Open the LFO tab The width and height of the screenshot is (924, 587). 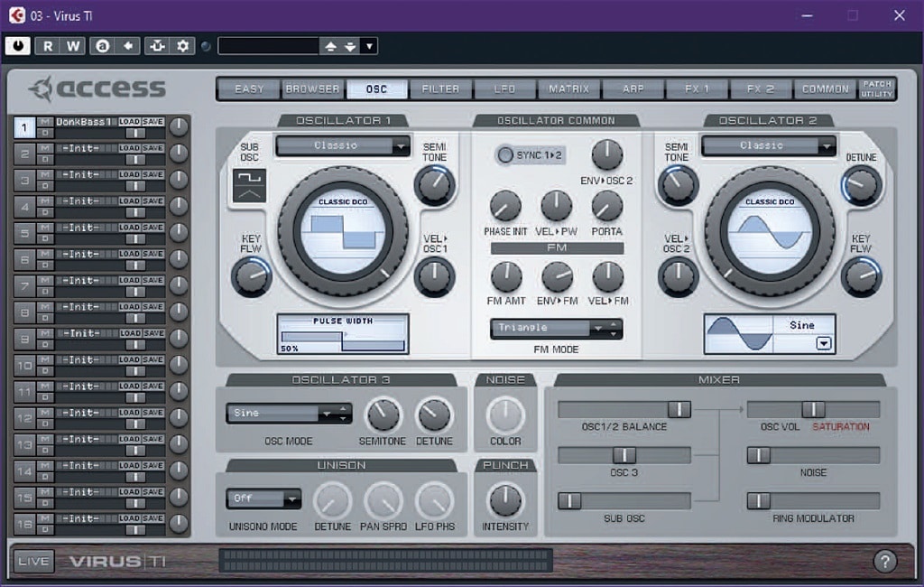coord(504,89)
